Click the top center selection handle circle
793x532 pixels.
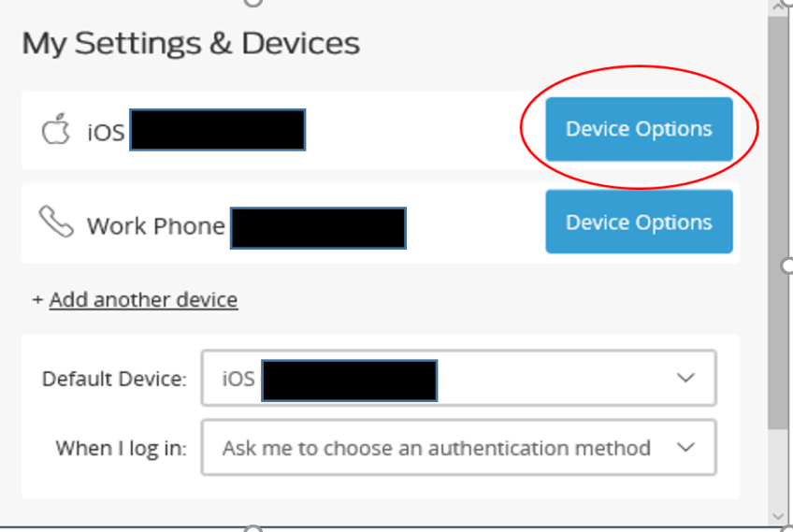[x=252, y=2]
